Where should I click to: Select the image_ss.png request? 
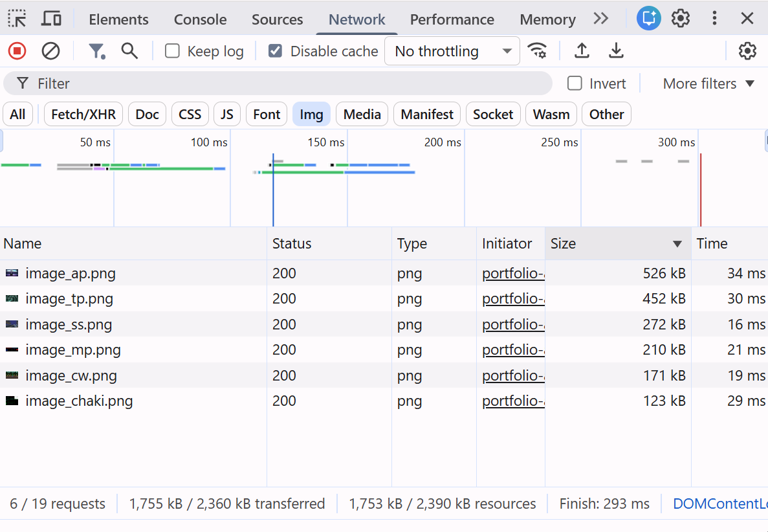[384, 324]
